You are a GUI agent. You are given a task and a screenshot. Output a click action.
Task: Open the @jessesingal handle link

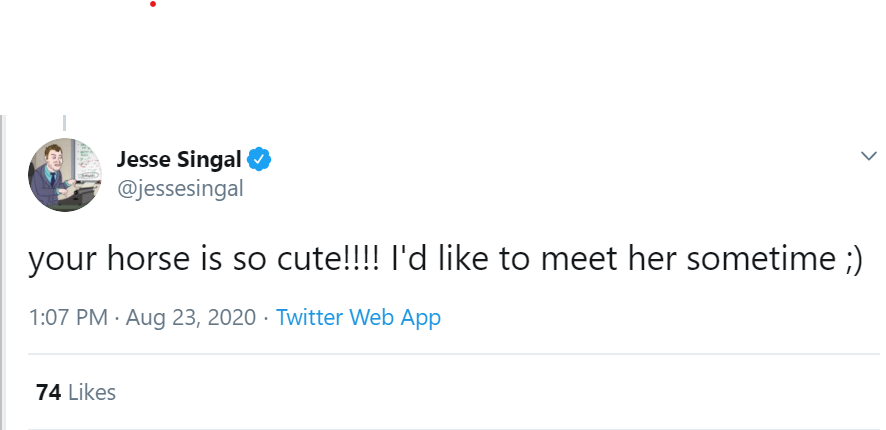tap(180, 188)
